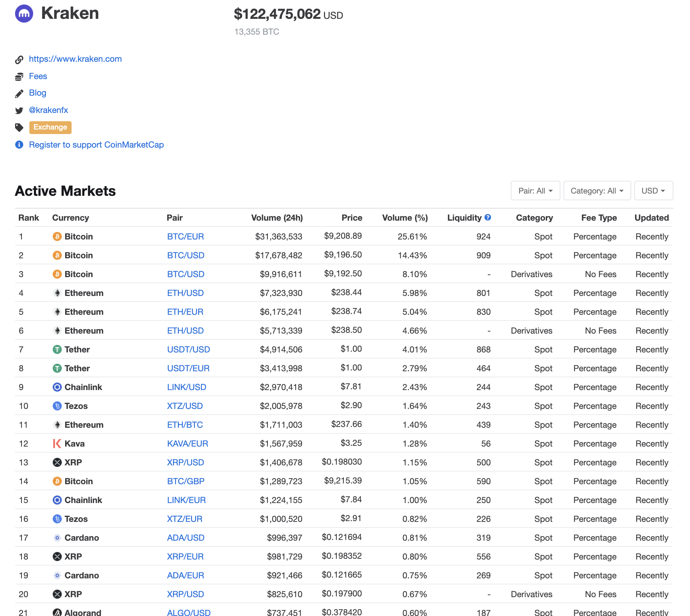Open the Fees link
Viewport: 690px width, 616px height.
click(x=38, y=76)
